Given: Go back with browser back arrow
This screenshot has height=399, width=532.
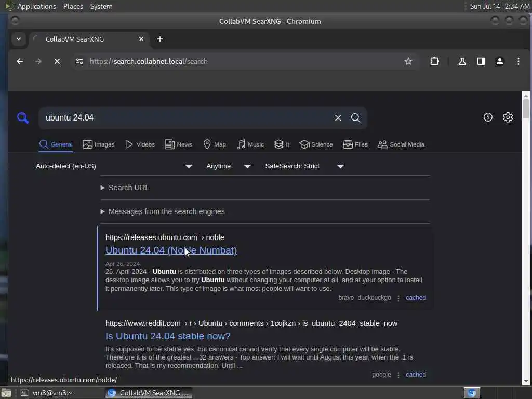Looking at the screenshot, I should [x=20, y=61].
